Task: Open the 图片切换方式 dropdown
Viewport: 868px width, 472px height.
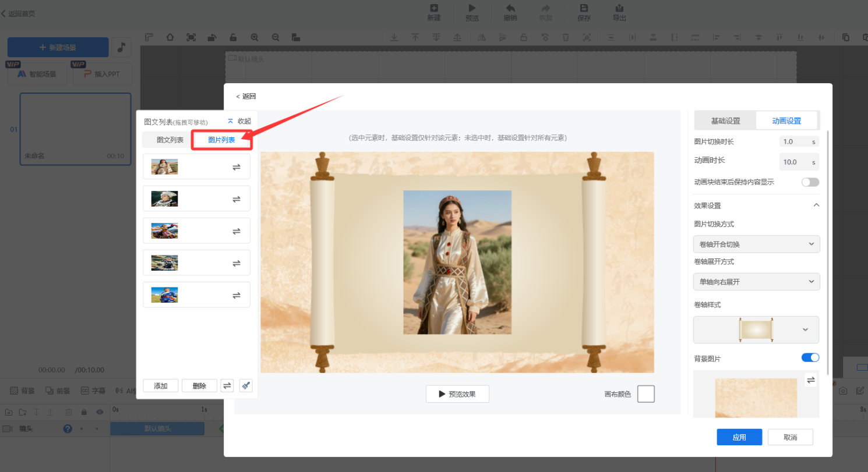Action: 756,244
